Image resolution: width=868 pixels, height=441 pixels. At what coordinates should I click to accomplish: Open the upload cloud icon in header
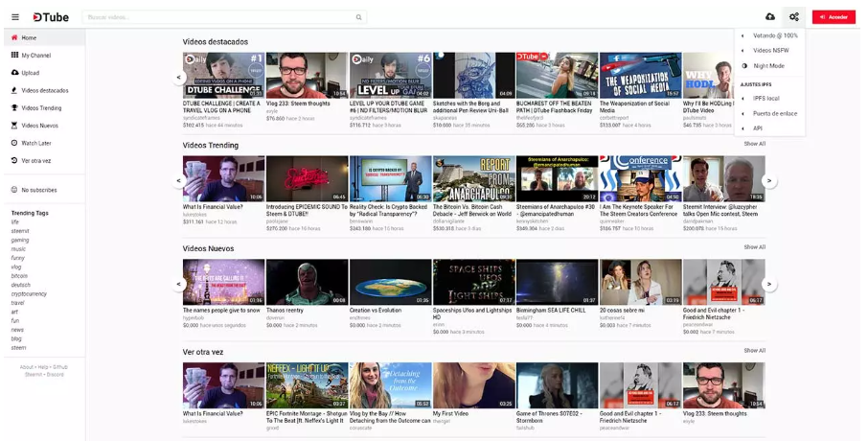click(769, 17)
